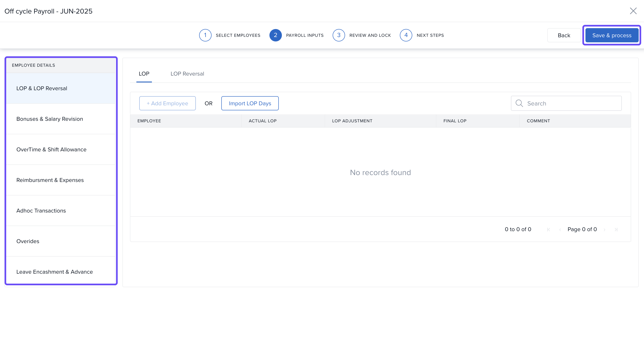Click the search magnifier icon
The height and width of the screenshot is (357, 644).
coord(519,103)
